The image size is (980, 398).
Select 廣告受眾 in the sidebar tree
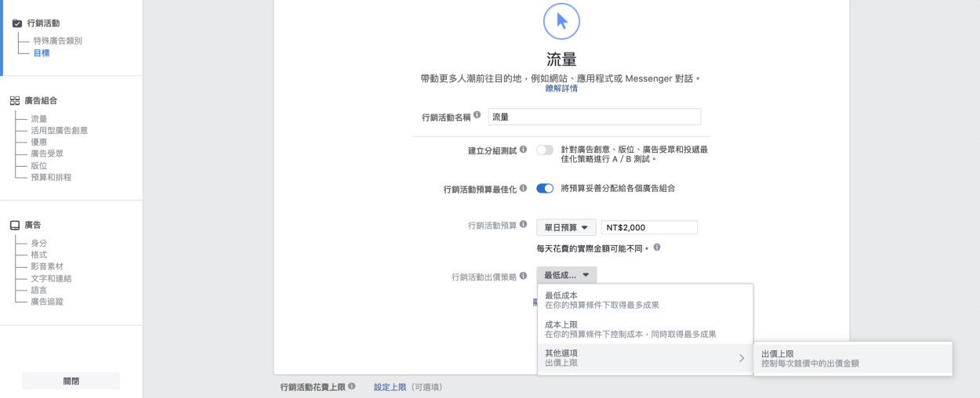pos(48,154)
